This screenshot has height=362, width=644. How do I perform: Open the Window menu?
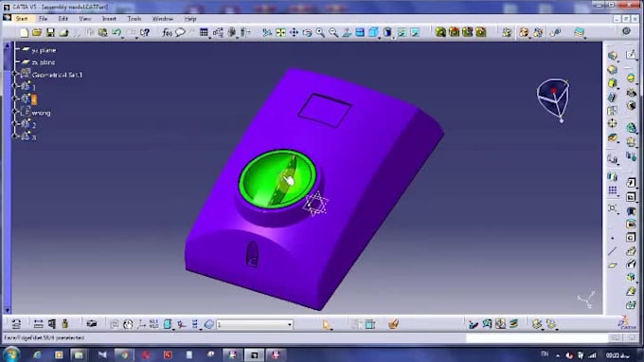163,19
